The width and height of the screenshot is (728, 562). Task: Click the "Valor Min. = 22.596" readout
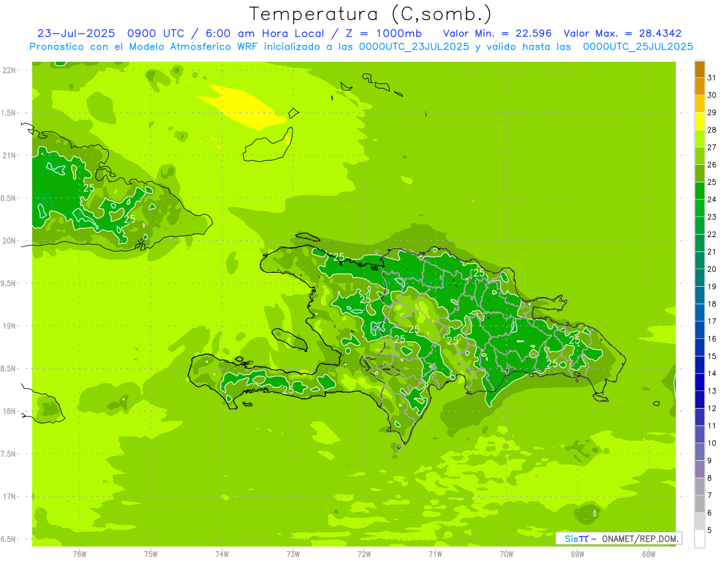coord(497,33)
